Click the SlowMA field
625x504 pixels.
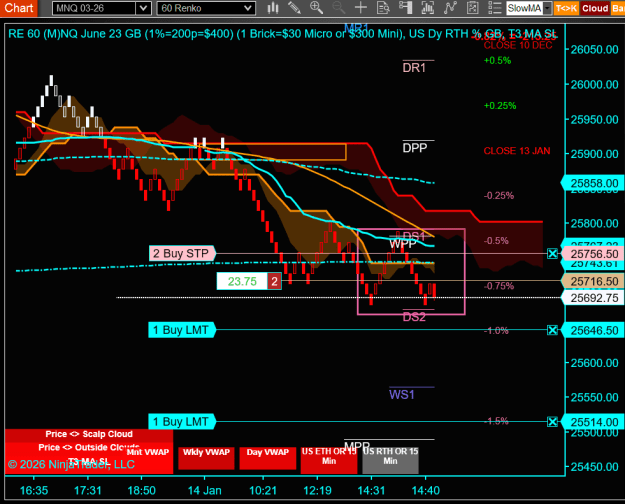525,8
